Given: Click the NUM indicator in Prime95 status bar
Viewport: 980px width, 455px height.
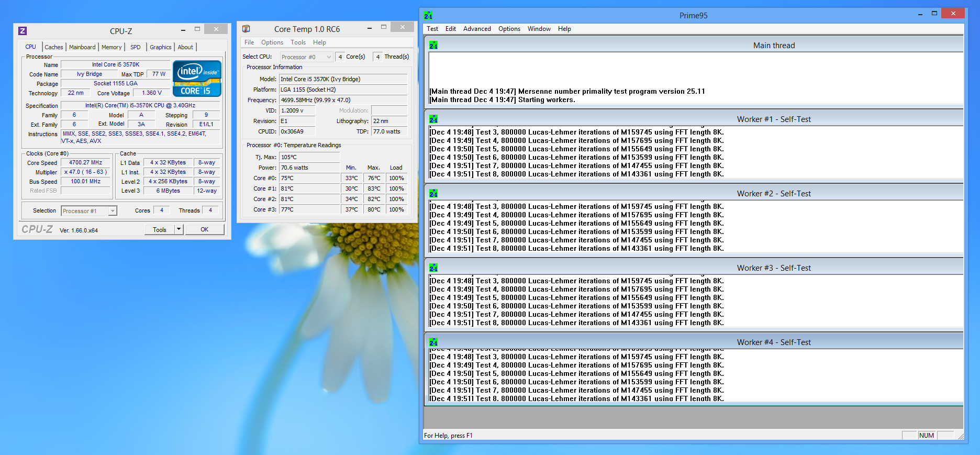Looking at the screenshot, I should coord(927,436).
